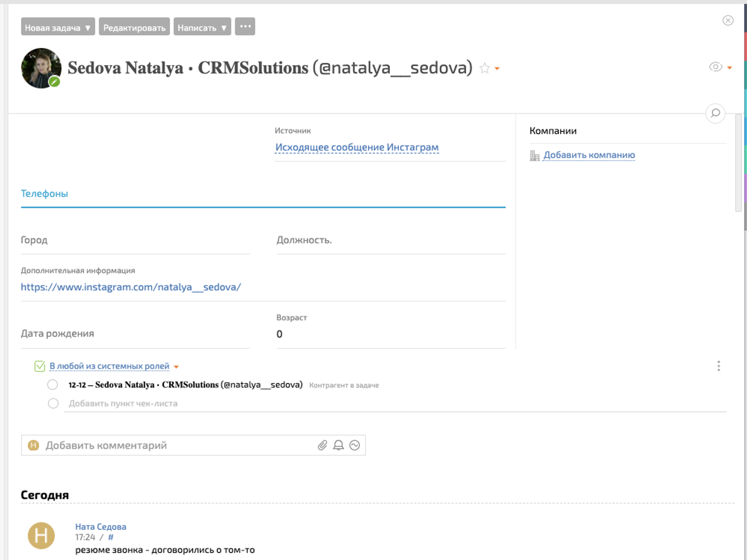The image size is (747, 560).
Task: Click the favorite star icon
Action: tap(484, 68)
